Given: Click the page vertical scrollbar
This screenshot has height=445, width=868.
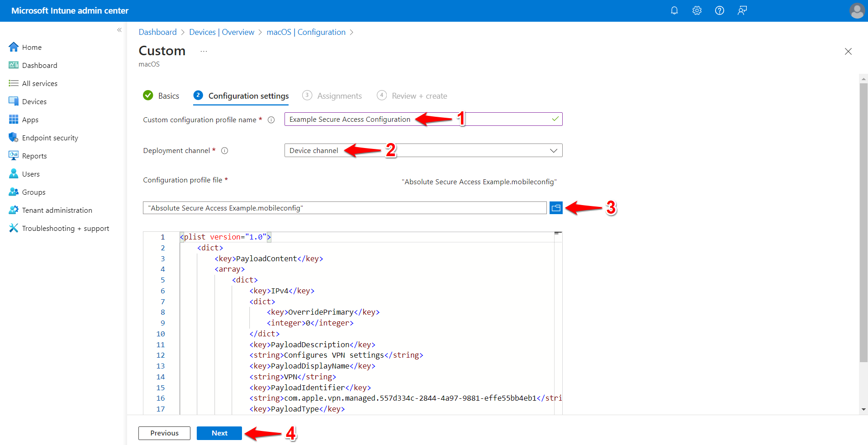Looking at the screenshot, I should point(863,222).
